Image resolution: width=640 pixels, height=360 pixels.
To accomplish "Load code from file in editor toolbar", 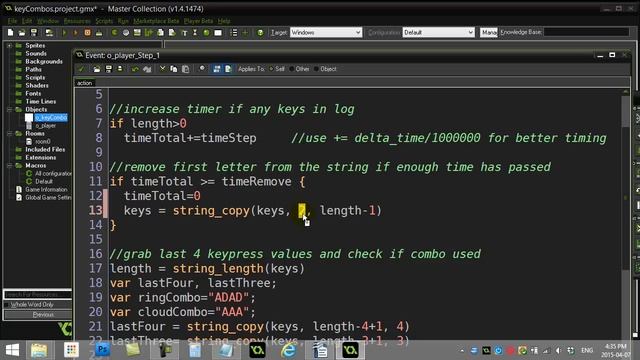I will [97, 69].
